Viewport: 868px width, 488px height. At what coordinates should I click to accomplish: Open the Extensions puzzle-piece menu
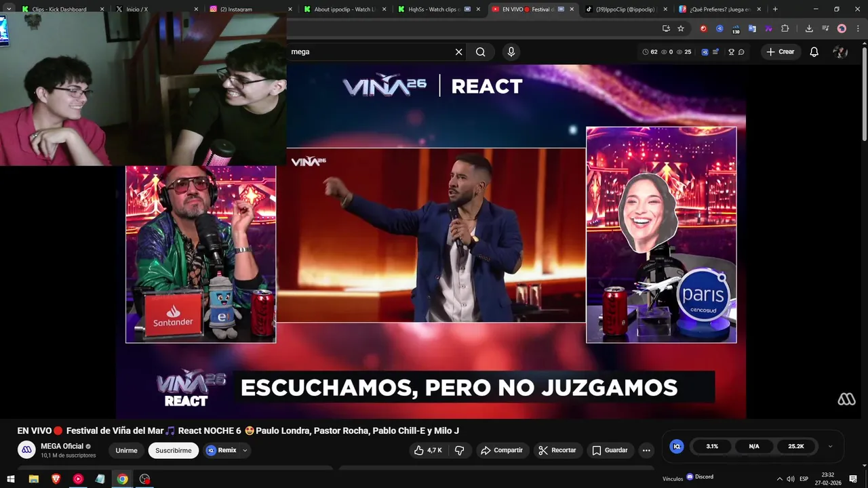[x=785, y=28]
